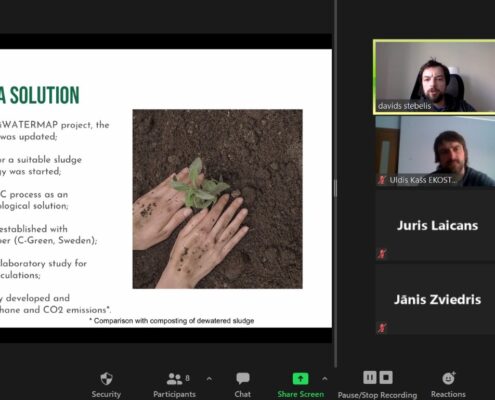Click the Pause/Stop Recording label

click(377, 395)
